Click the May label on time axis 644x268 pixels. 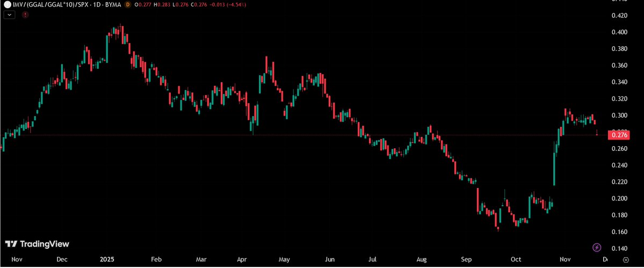coord(284,260)
